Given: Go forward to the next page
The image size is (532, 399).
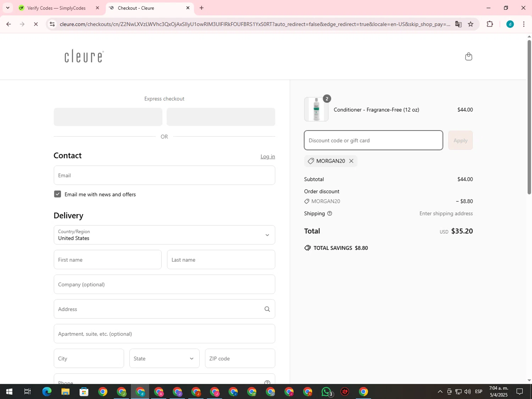Looking at the screenshot, I should point(22,24).
